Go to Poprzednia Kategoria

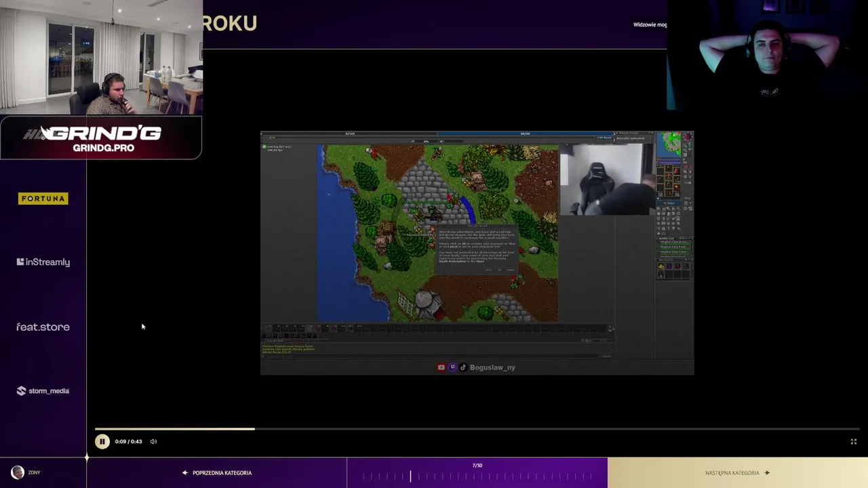(x=217, y=472)
